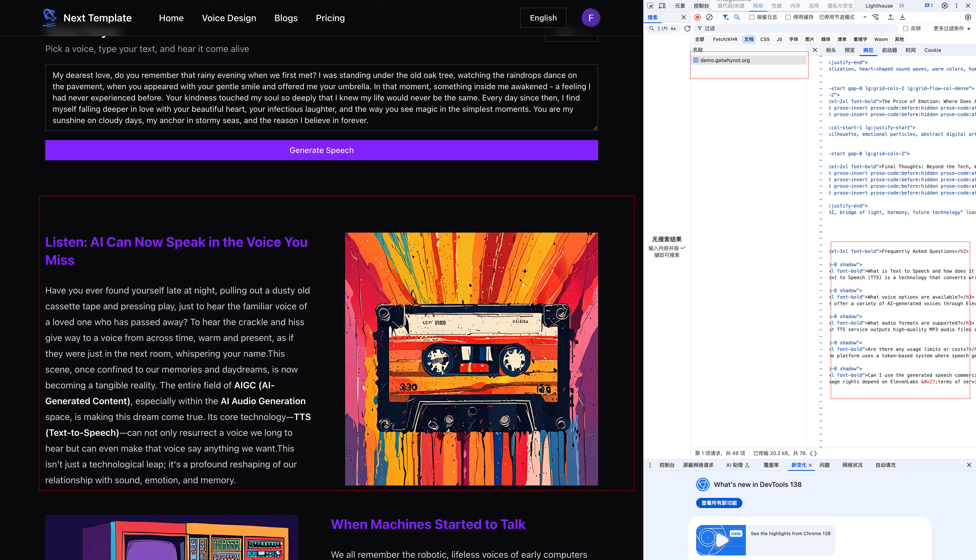Switch to the 预览 response tab

pyautogui.click(x=849, y=51)
